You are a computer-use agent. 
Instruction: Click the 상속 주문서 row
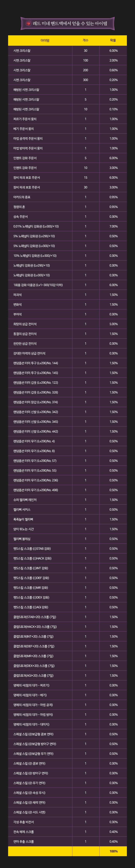(x=67, y=217)
